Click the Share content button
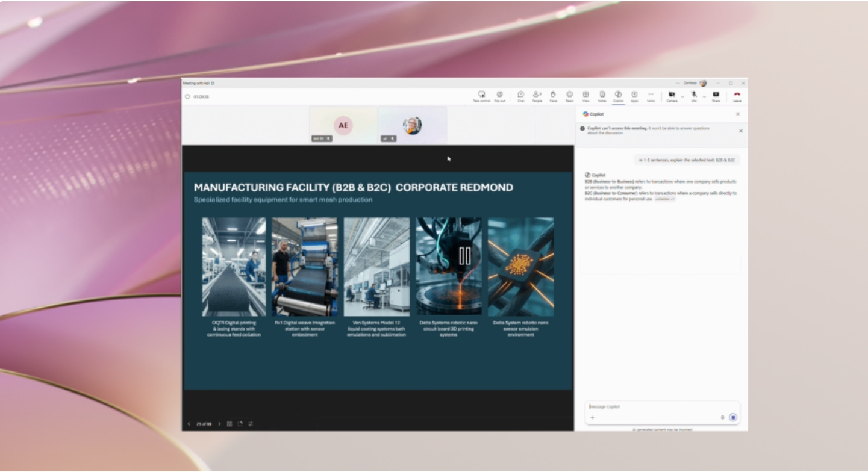The image size is (868, 472). click(716, 96)
